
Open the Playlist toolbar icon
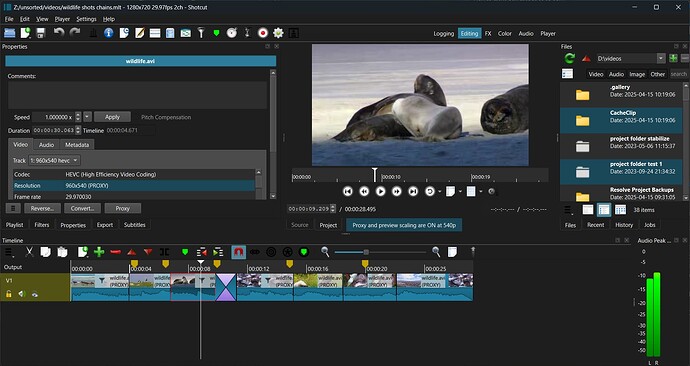click(x=155, y=33)
